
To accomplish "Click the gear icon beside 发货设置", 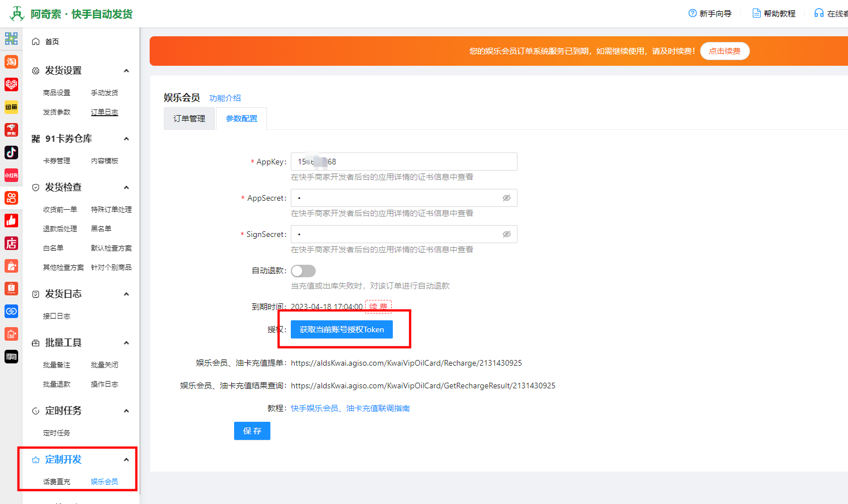I will click(x=36, y=71).
